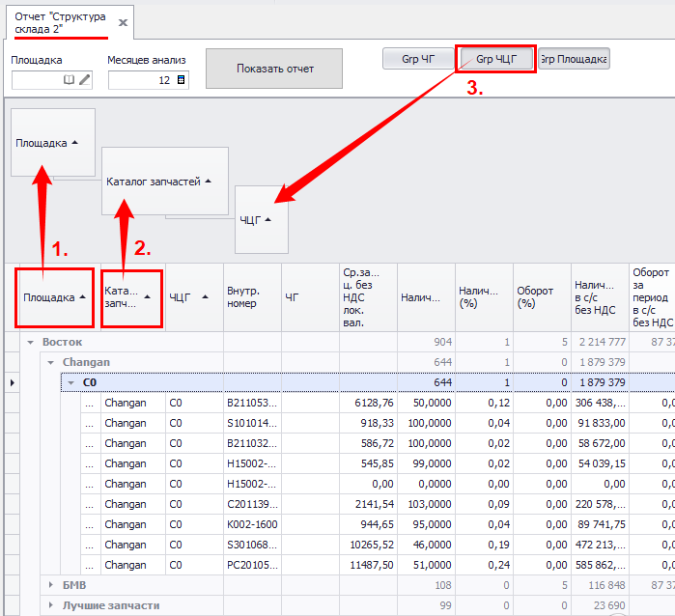The width and height of the screenshot is (675, 616).
Task: Open the Площадка lookup book icon
Action: (69, 80)
